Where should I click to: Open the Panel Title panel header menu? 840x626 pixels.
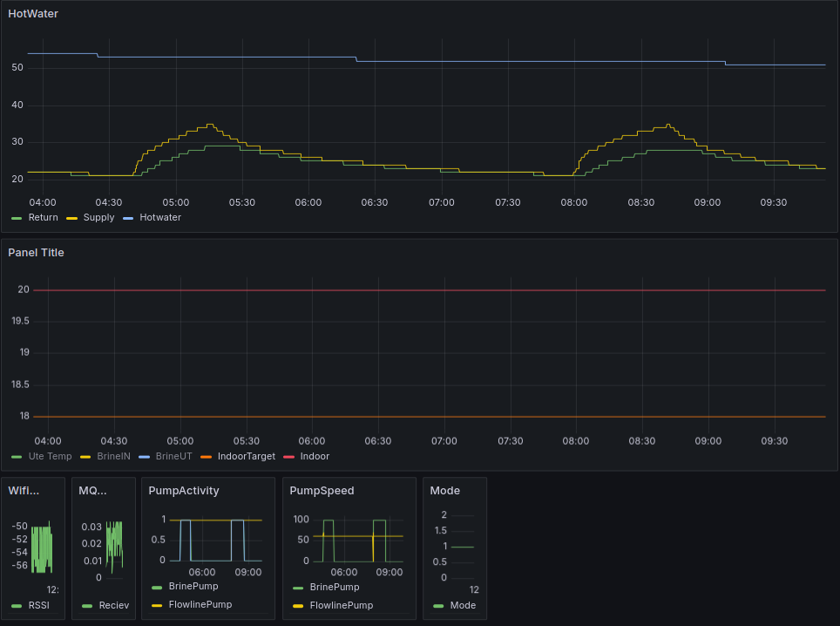click(36, 253)
